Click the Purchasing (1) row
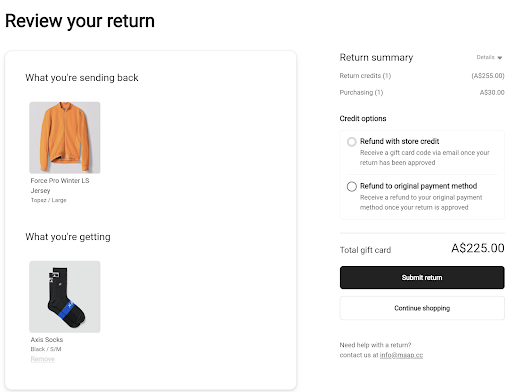 pos(422,92)
